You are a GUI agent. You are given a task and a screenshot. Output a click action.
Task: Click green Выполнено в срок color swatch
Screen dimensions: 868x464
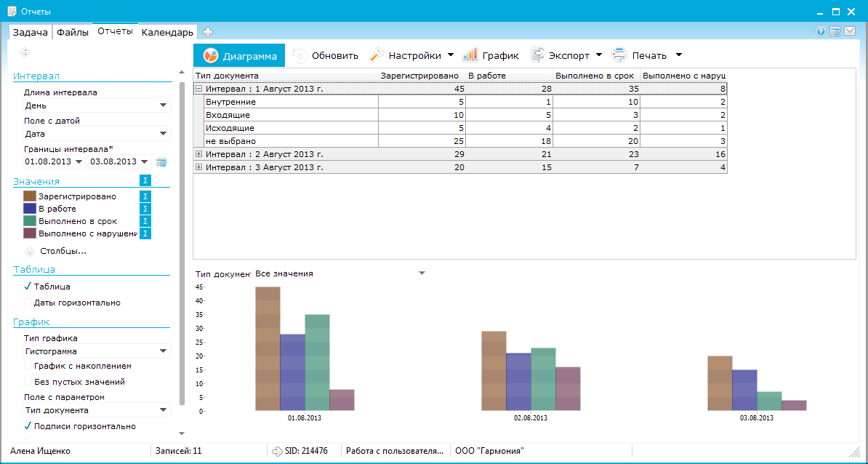click(x=30, y=222)
